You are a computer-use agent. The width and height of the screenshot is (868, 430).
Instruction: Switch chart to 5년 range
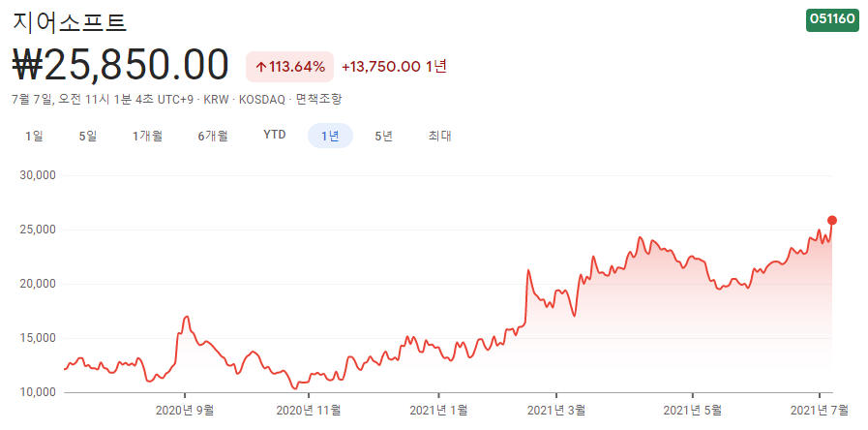pos(383,136)
